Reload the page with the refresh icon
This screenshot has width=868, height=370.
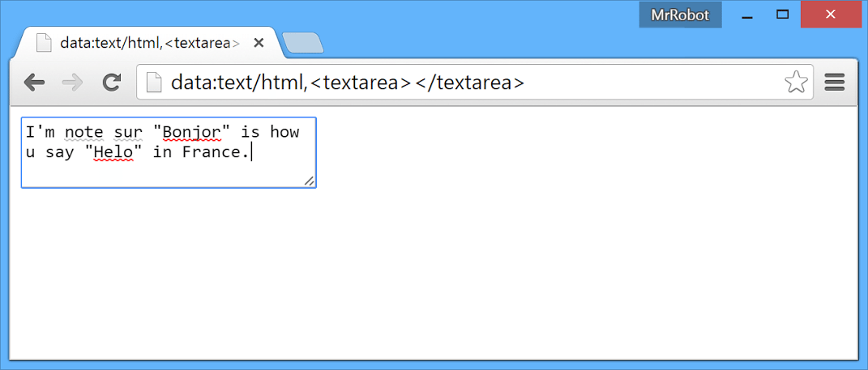coord(112,83)
